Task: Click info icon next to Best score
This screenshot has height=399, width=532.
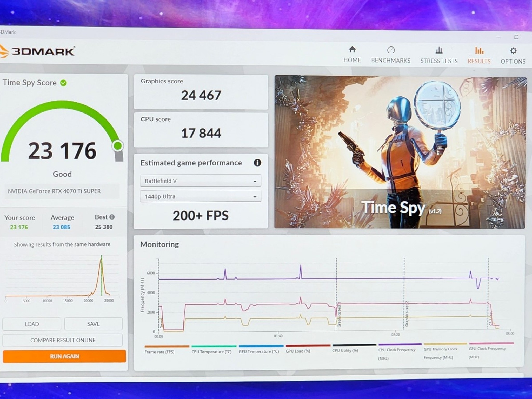Action: [x=112, y=217]
